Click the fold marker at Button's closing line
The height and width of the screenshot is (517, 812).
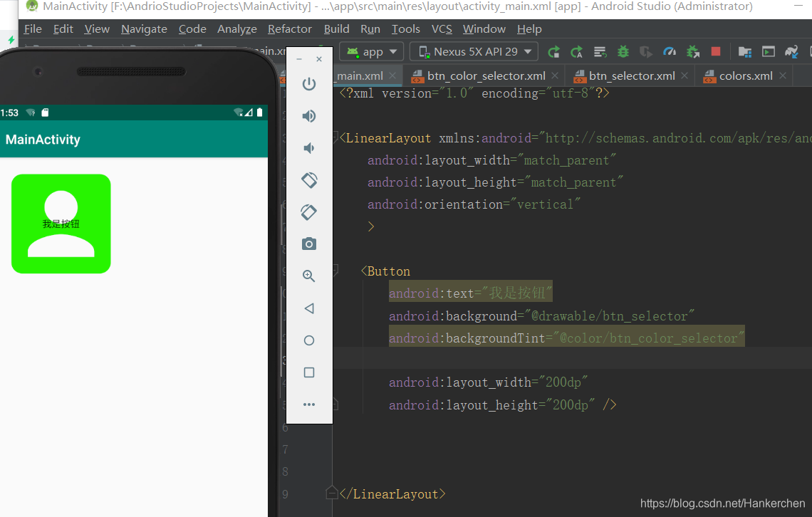(x=335, y=404)
